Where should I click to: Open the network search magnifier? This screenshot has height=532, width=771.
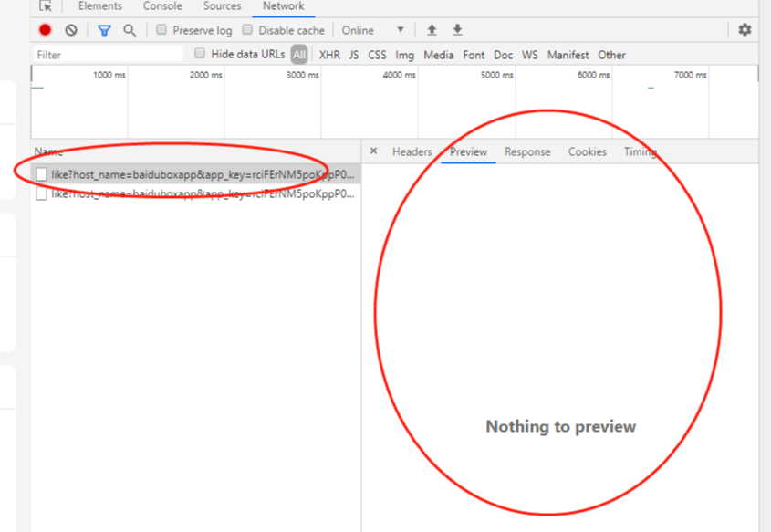[130, 30]
